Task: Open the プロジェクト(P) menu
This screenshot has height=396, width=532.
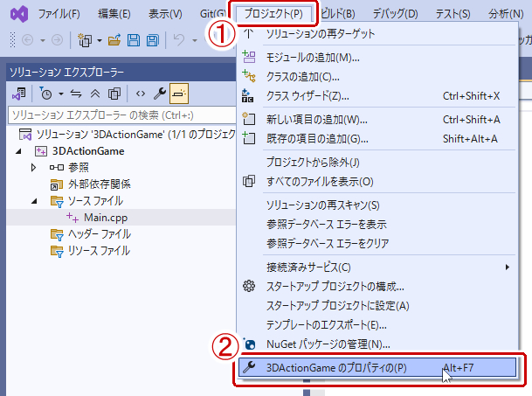Action: click(273, 14)
